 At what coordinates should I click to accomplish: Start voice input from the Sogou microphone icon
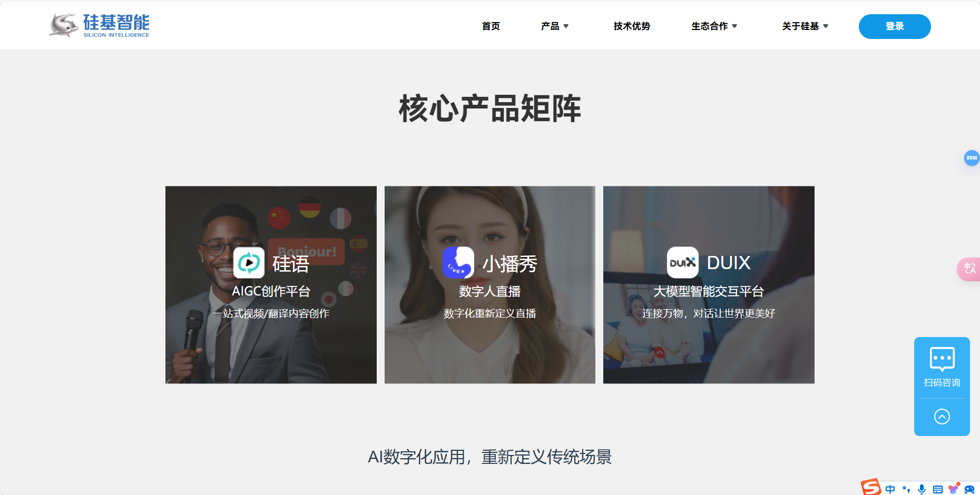[x=922, y=489]
